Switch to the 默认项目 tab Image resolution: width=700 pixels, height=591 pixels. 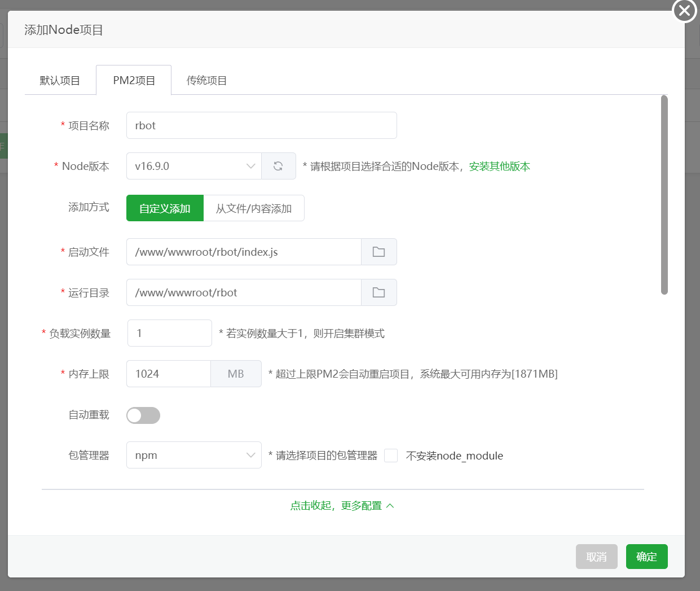pos(60,80)
